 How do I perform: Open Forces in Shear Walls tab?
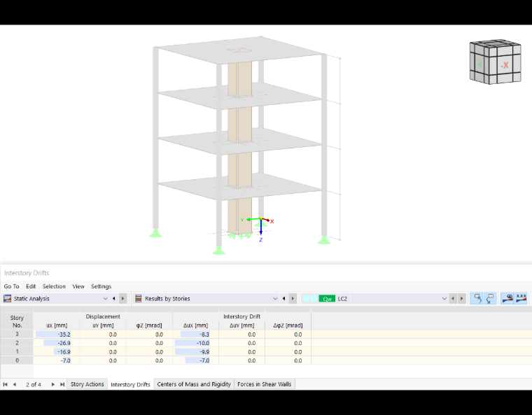[x=265, y=384]
